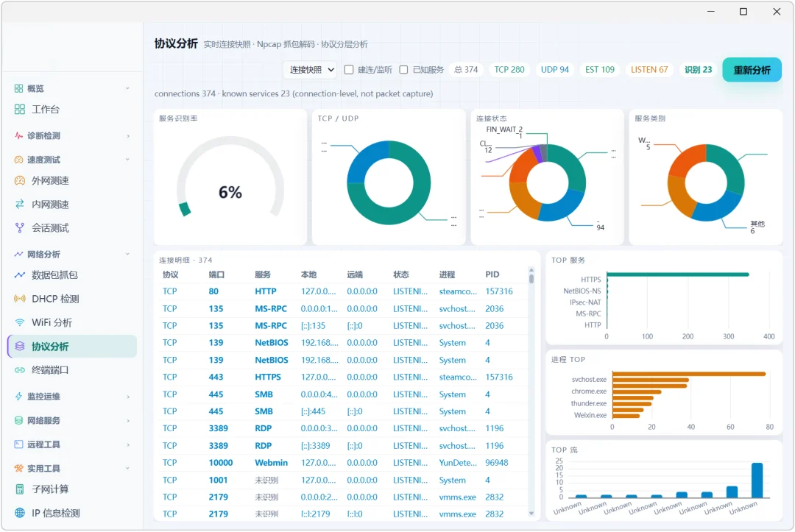Open 终端端口 page
Viewport: 795px width, 532px height.
(72, 370)
